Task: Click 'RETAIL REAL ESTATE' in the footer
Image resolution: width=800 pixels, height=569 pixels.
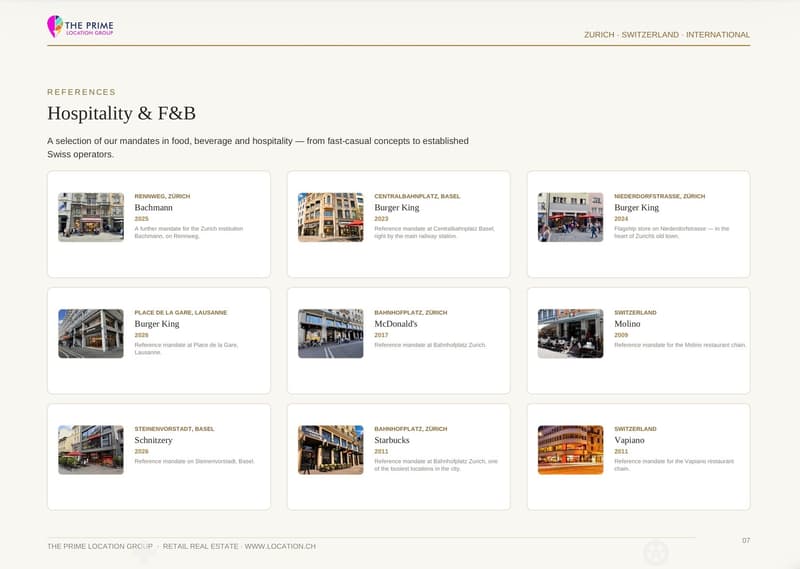Action: (201, 546)
